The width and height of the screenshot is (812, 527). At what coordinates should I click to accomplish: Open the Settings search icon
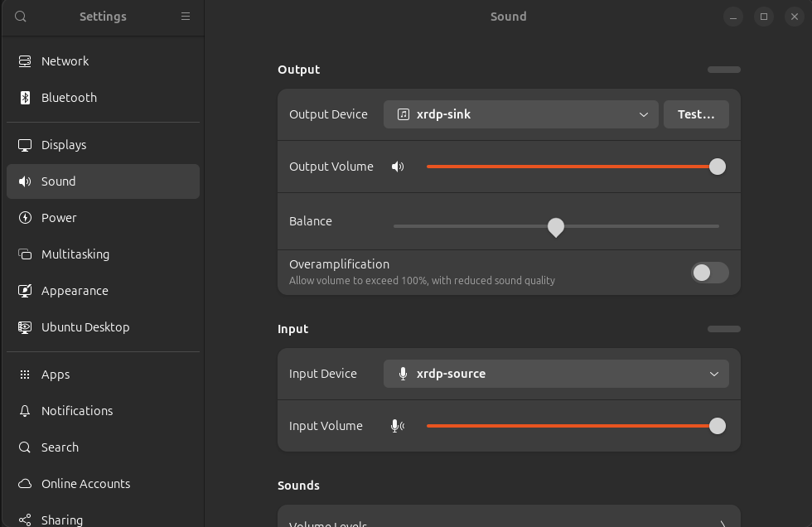(20, 17)
